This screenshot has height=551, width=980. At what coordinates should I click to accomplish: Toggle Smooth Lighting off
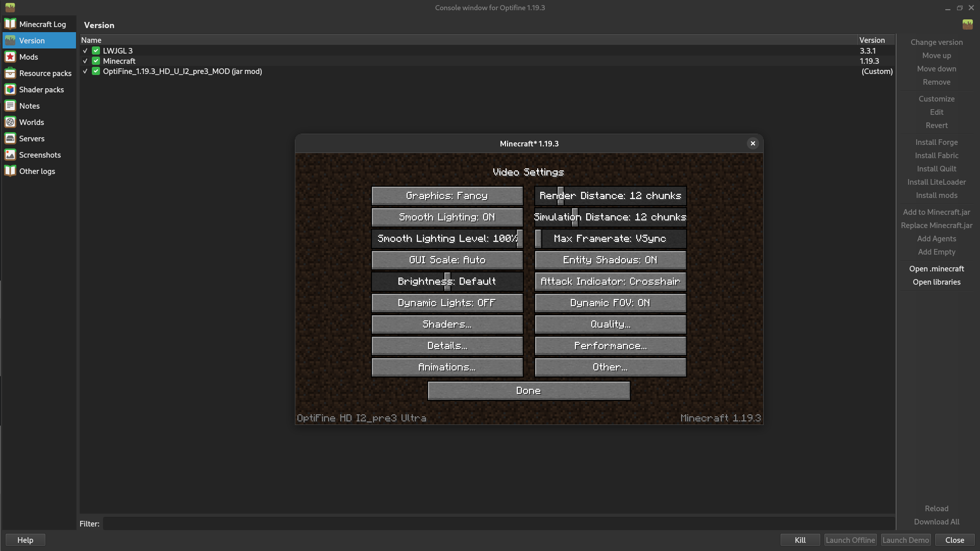pos(446,217)
